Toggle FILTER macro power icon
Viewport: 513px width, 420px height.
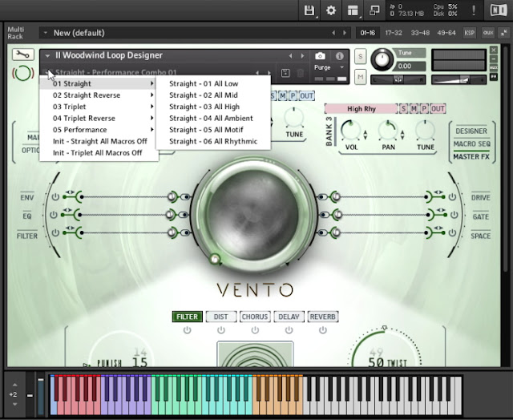pyautogui.click(x=55, y=232)
